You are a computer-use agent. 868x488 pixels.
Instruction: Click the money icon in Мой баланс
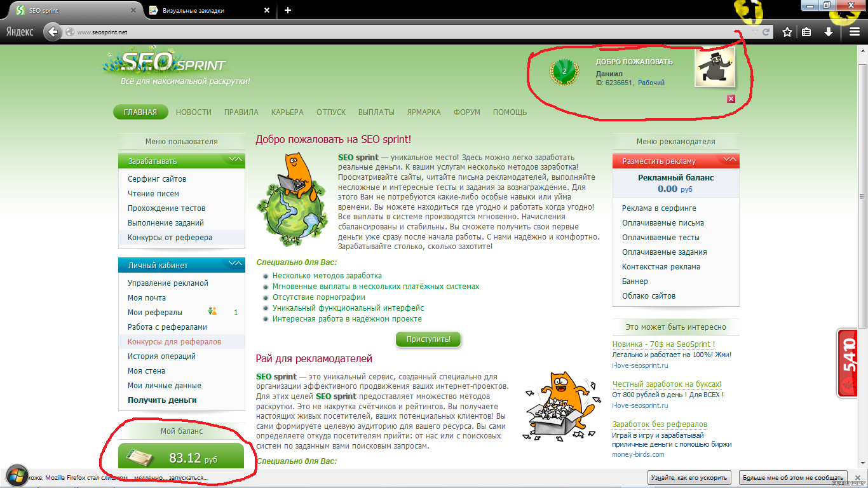(x=140, y=457)
